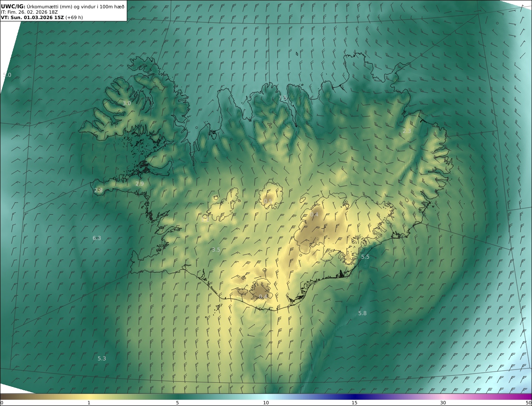Select the 6.3 value label

coord(97,238)
